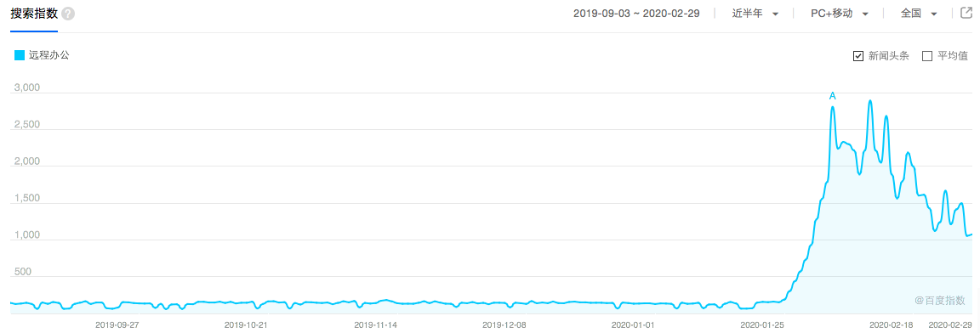Image resolution: width=980 pixels, height=333 pixels.
Task: Click the 2020-01-25 axis date label
Action: tap(762, 325)
